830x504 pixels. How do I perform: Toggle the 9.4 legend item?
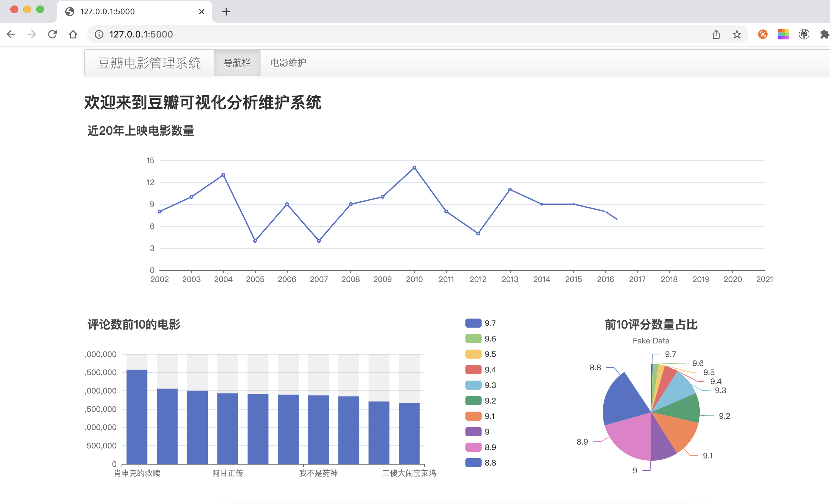(481, 370)
